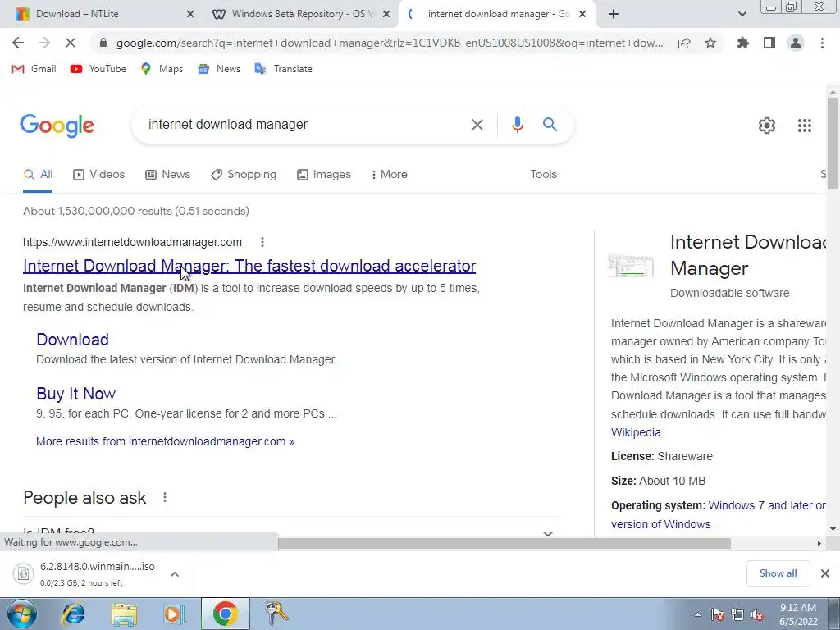Viewport: 840px width, 630px height.
Task: Expand the More search filters menu
Action: tap(389, 175)
